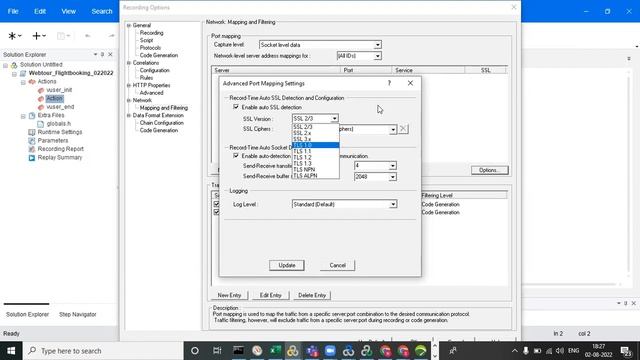640x360 pixels.
Task: Open the Zoom taskbar icon
Action: tap(330, 351)
